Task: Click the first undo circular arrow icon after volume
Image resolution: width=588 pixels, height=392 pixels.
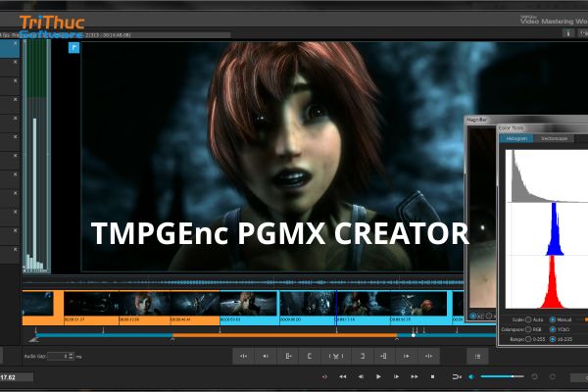Action: [535, 376]
